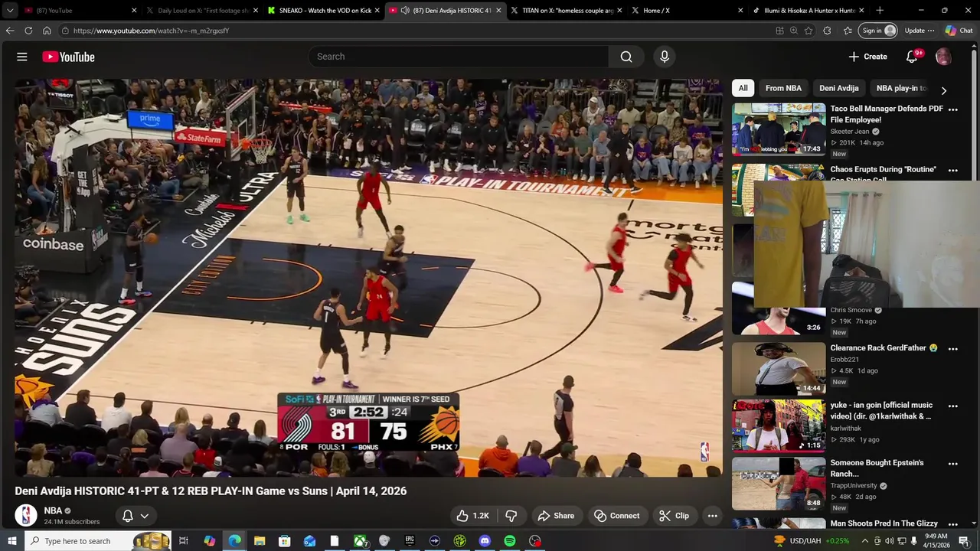Open a new browser tab

(879, 10)
